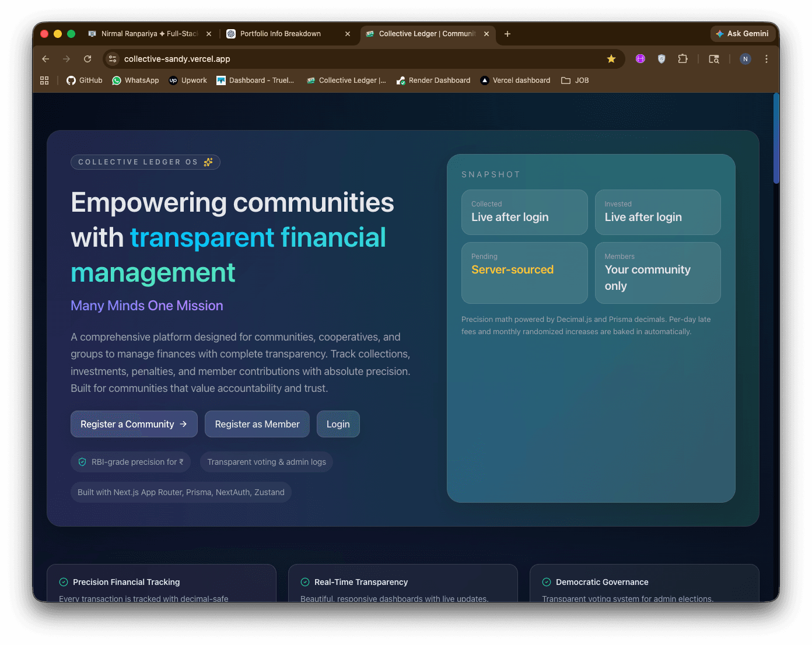The image size is (812, 645).
Task: Click the Built with Next.js App Router chip
Action: 181,492
